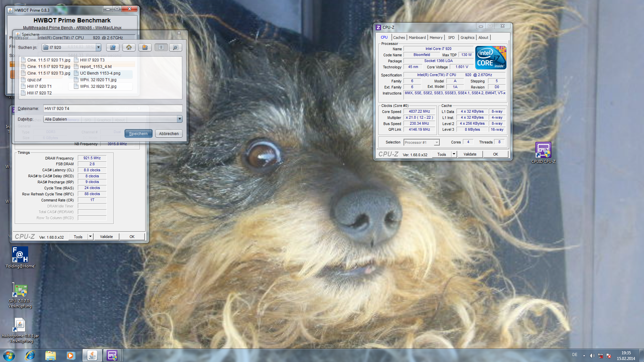Select file 'WPri. 32 I920 T1.jpg'
The image size is (644, 362).
pyautogui.click(x=95, y=80)
